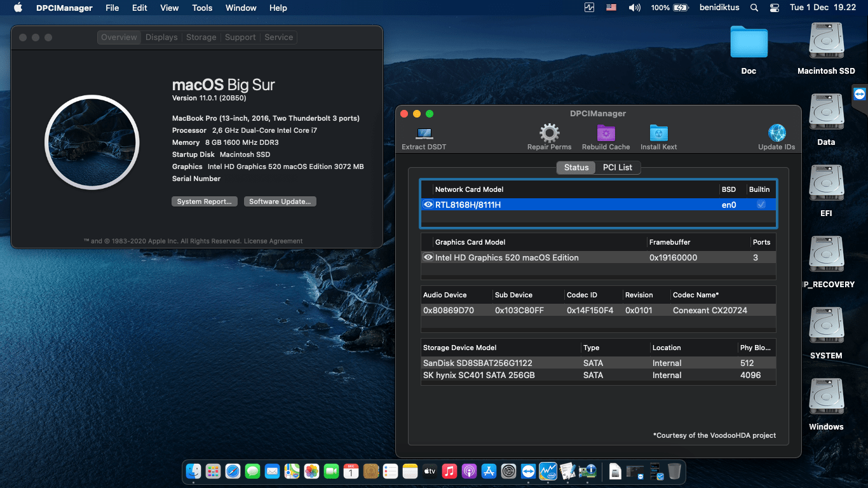The height and width of the screenshot is (488, 868).
Task: Click the TeamViewer side panel tab
Action: tap(860, 94)
